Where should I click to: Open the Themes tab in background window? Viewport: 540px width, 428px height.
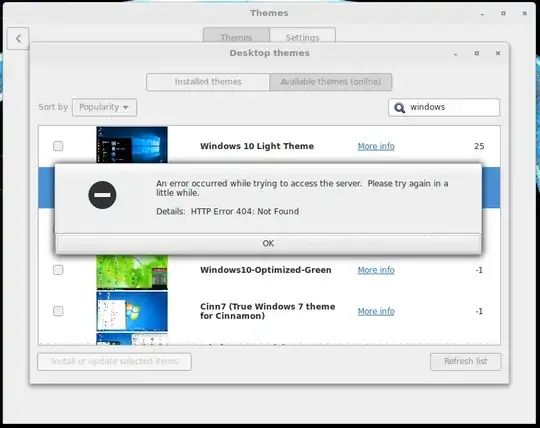(x=236, y=35)
